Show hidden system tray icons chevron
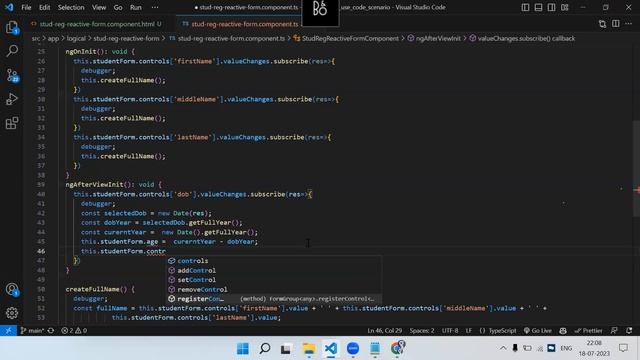This screenshot has height=360, width=640. (x=503, y=348)
